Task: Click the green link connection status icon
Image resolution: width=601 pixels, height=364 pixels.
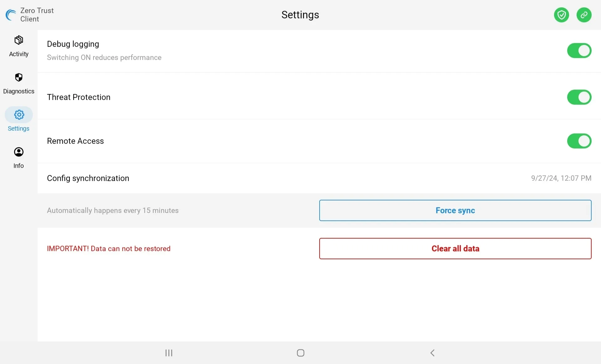Action: [584, 15]
